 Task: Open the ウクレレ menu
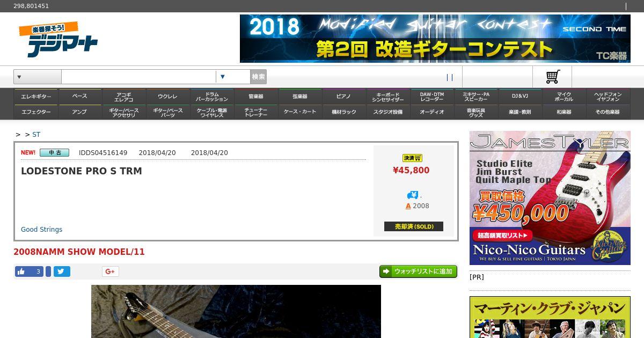(x=168, y=97)
